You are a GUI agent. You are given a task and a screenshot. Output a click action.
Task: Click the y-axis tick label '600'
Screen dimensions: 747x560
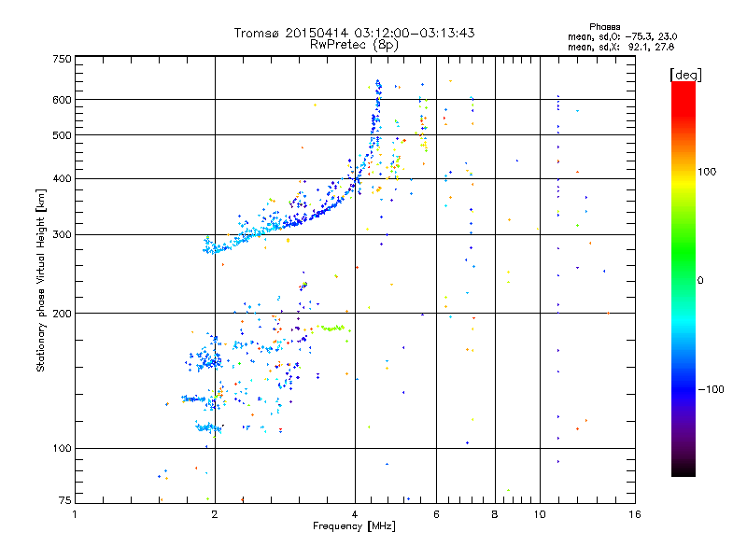(63, 100)
